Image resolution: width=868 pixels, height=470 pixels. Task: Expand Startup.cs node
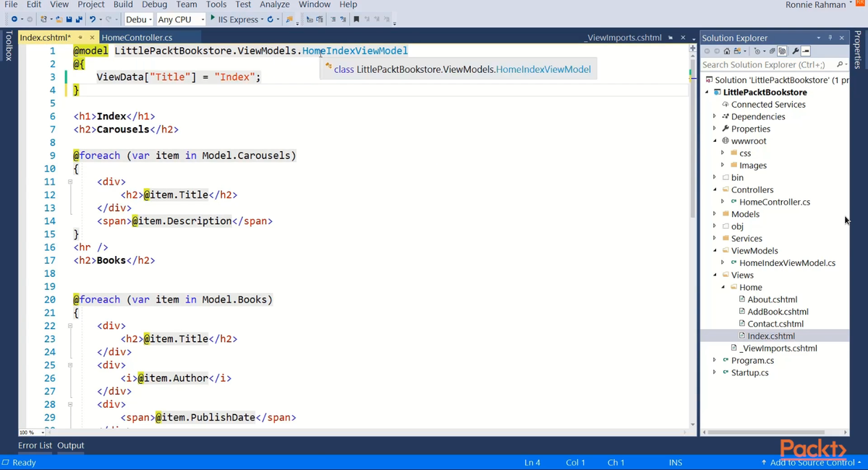[715, 372]
